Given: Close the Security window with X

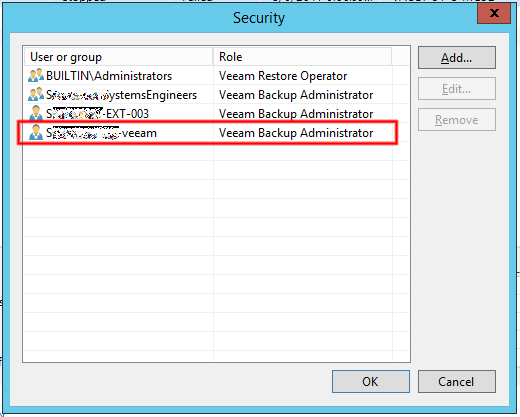Looking at the screenshot, I should coord(494,13).
